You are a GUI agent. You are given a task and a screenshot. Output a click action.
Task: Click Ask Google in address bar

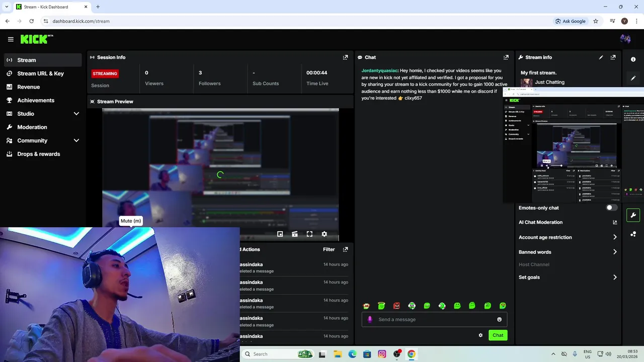[570, 21]
